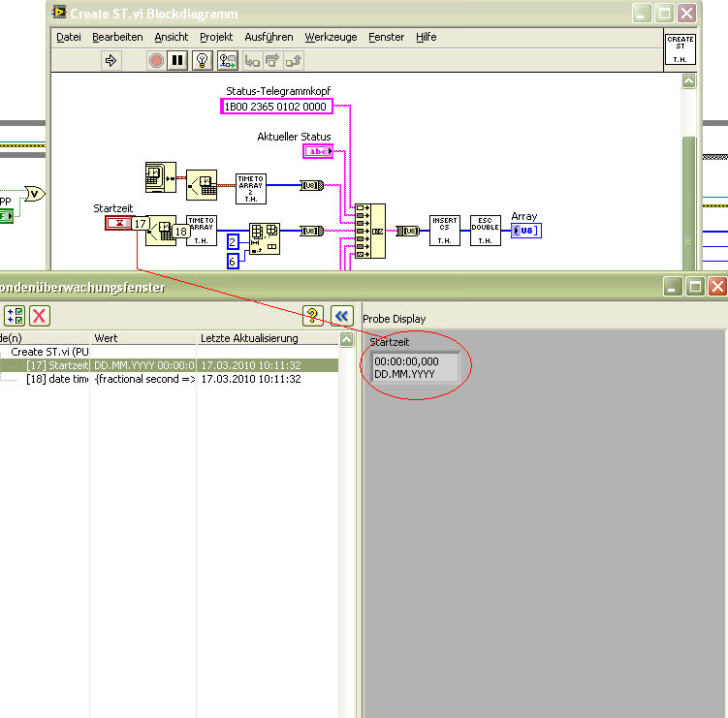728x718 pixels.
Task: Click the CREATE ST VI icon pane
Action: click(681, 49)
